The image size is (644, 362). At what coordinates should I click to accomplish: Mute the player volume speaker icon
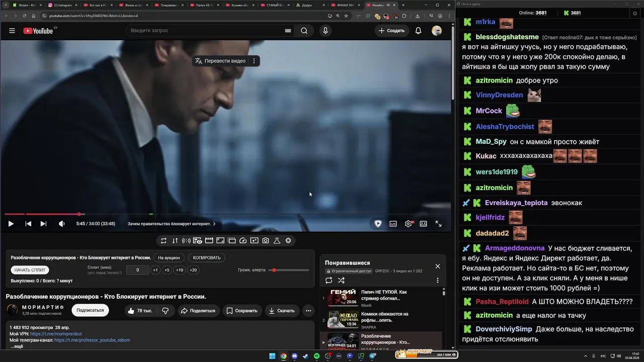tap(61, 224)
